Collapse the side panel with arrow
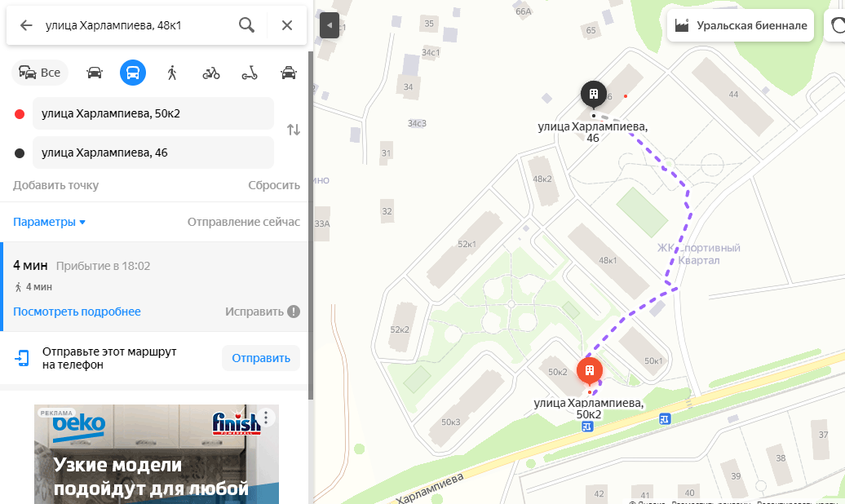 pyautogui.click(x=330, y=24)
